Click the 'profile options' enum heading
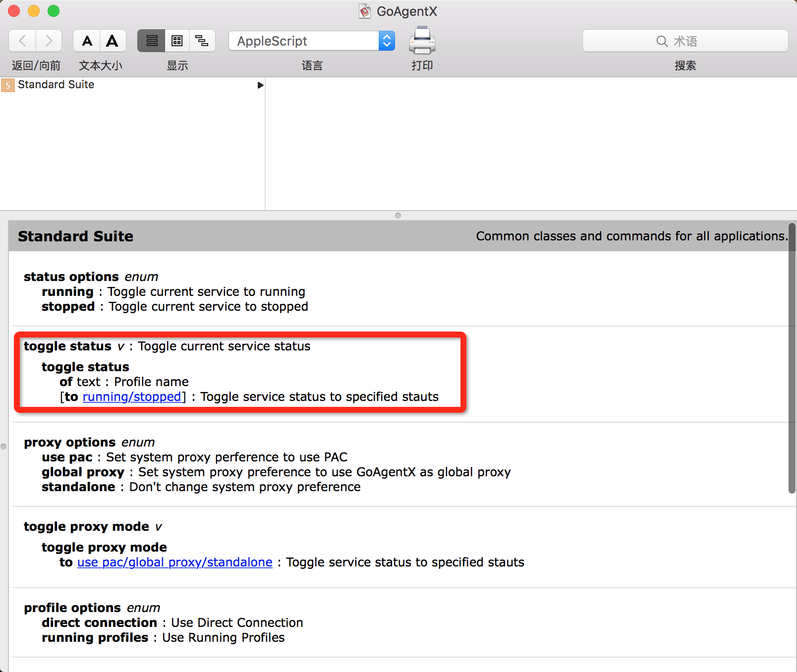Screen dimensions: 797x672 tap(72, 608)
